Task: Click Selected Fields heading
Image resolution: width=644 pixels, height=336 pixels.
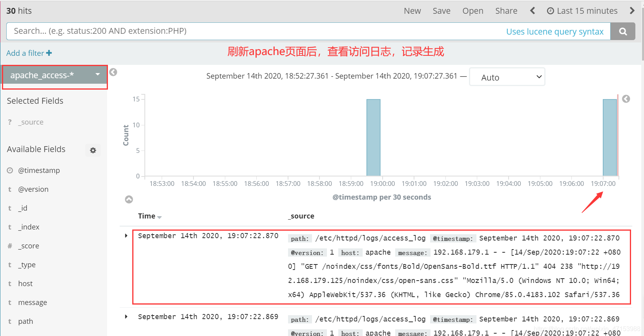Action: tap(35, 101)
